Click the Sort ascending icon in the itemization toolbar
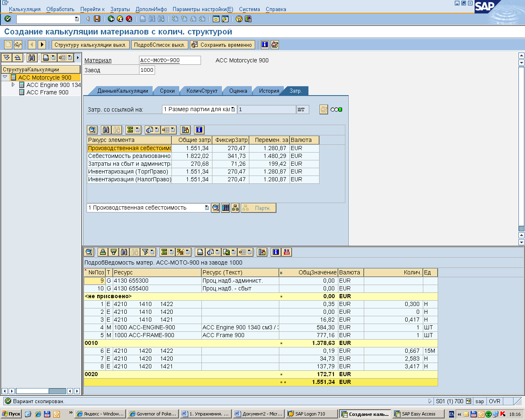525x420 pixels. point(103,252)
